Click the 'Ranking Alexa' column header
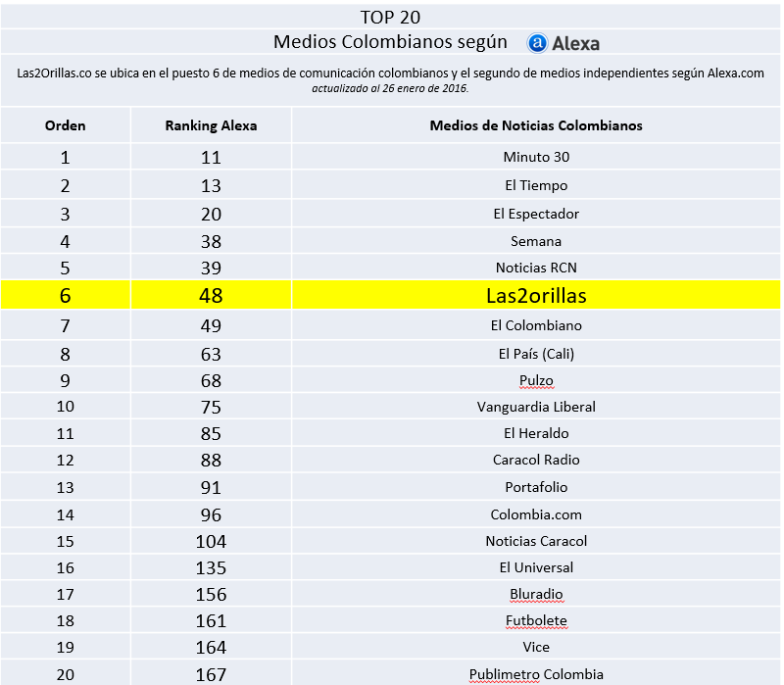This screenshot has height=685, width=784. [211, 125]
